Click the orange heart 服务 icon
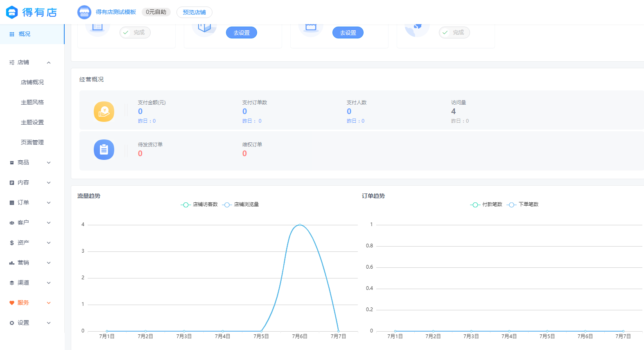The height and width of the screenshot is (350, 644). point(12,303)
